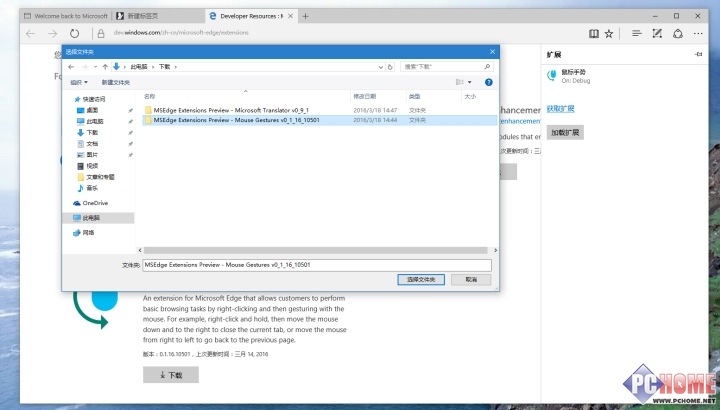This screenshot has width=720, height=410.
Task: Click the 文件夹 name input field
Action: tap(317, 265)
